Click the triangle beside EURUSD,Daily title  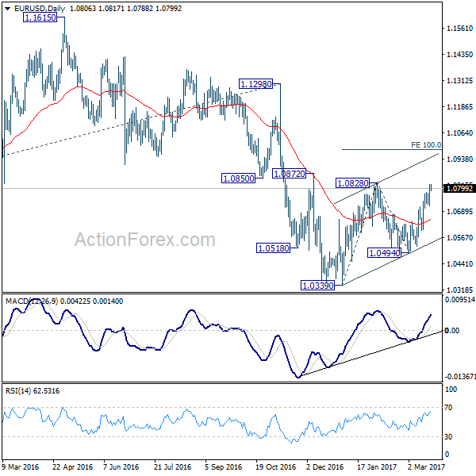tap(8, 9)
